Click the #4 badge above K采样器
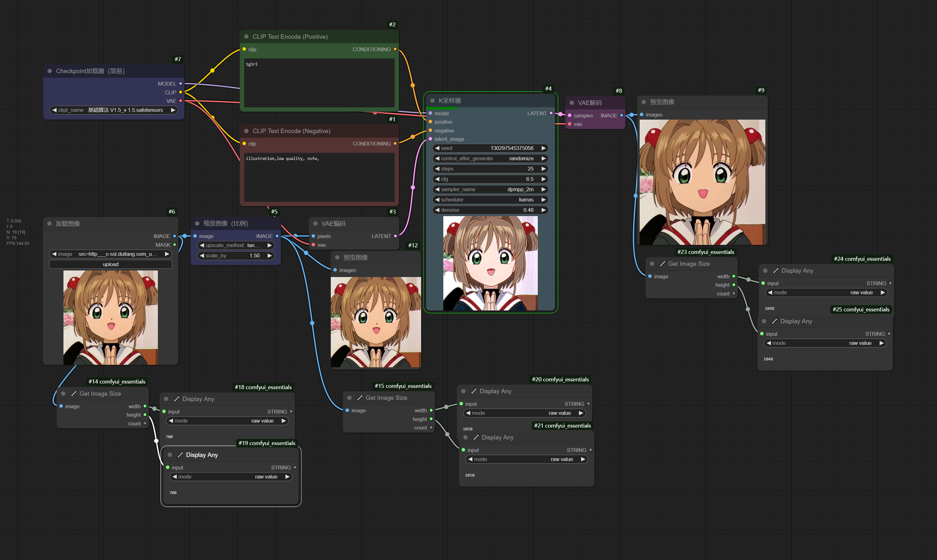Screen dimensions: 937x560 click(x=548, y=88)
